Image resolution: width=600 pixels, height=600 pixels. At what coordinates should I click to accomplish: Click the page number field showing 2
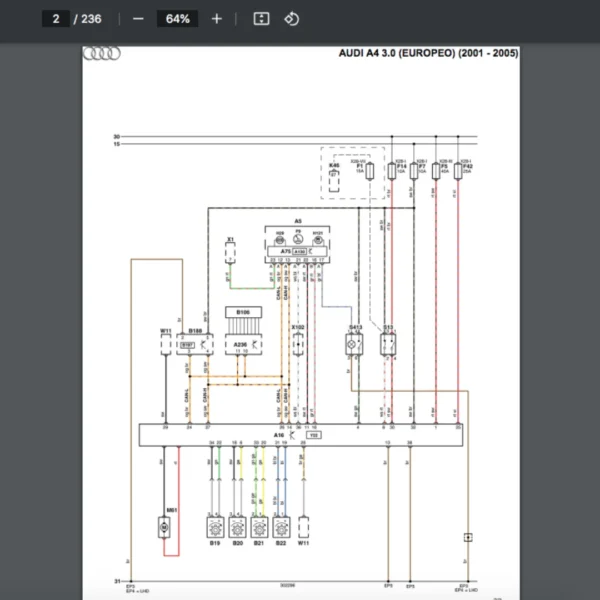point(55,19)
